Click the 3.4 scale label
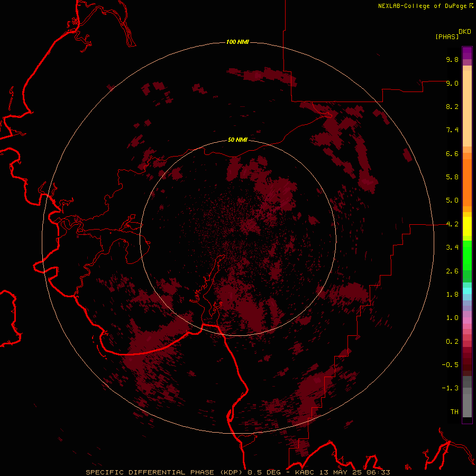Image resolution: width=476 pixels, height=476 pixels. pos(452,248)
